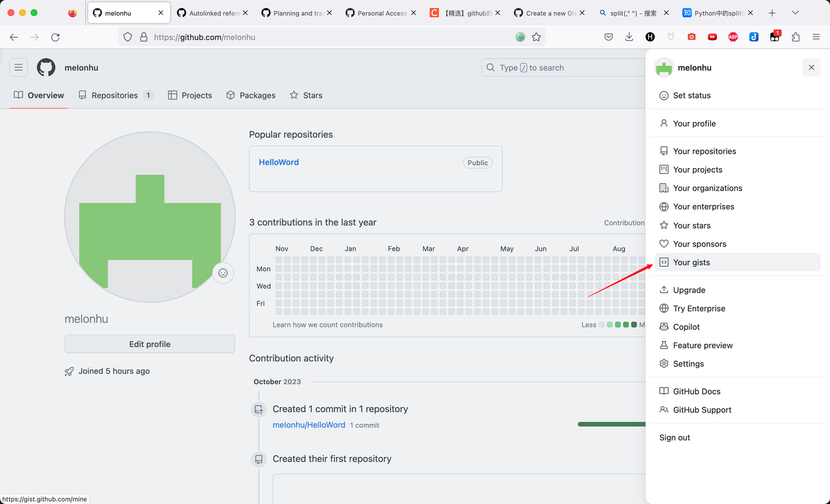Open Your organizations menu entry
The height and width of the screenshot is (504, 830).
738,188
